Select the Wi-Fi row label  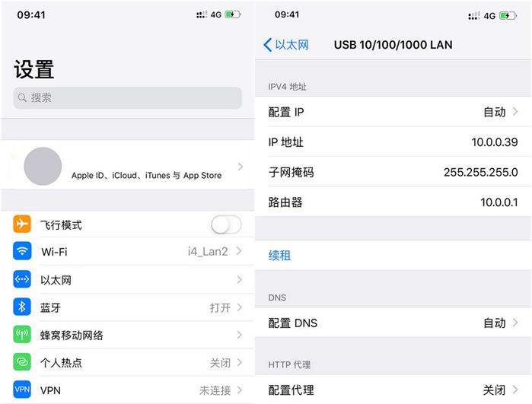click(x=54, y=252)
